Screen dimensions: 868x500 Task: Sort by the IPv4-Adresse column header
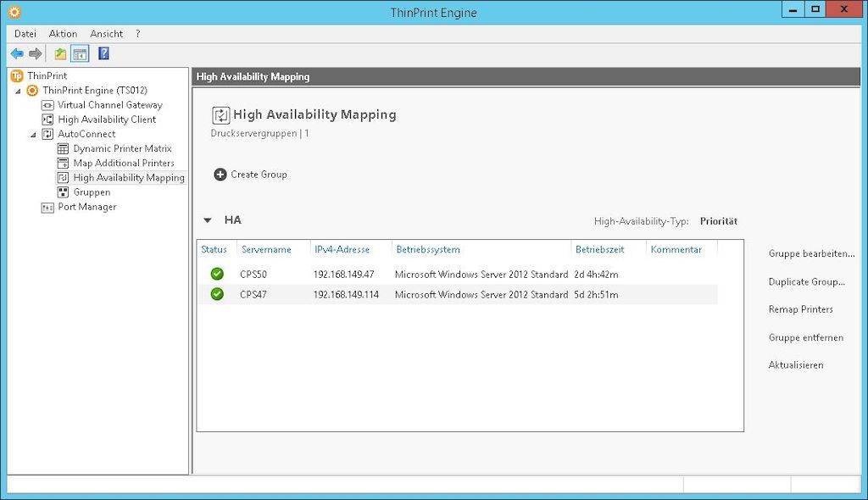coord(342,250)
